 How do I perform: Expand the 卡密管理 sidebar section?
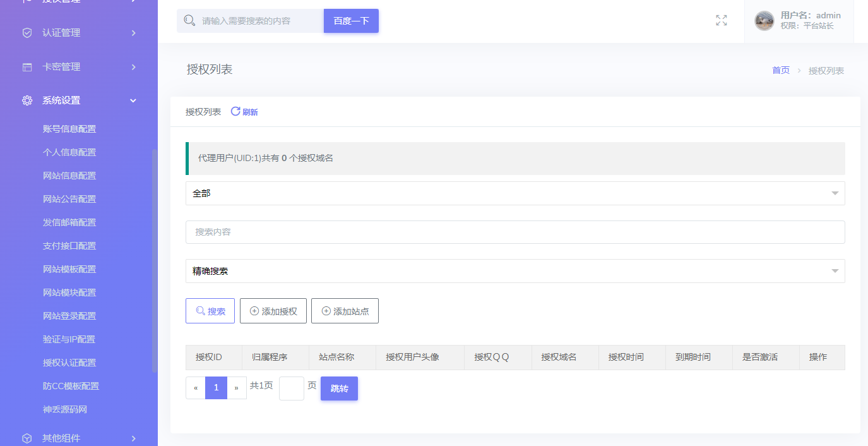pyautogui.click(x=79, y=66)
